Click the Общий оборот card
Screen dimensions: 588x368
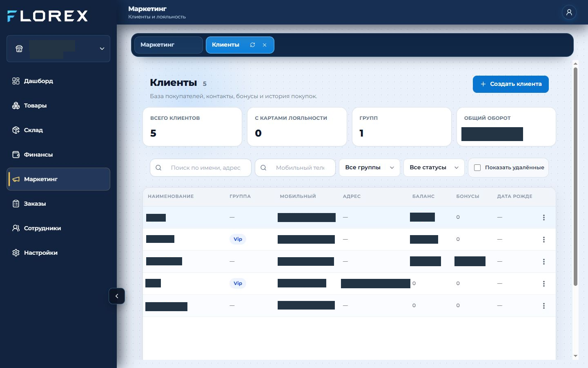[x=506, y=127]
